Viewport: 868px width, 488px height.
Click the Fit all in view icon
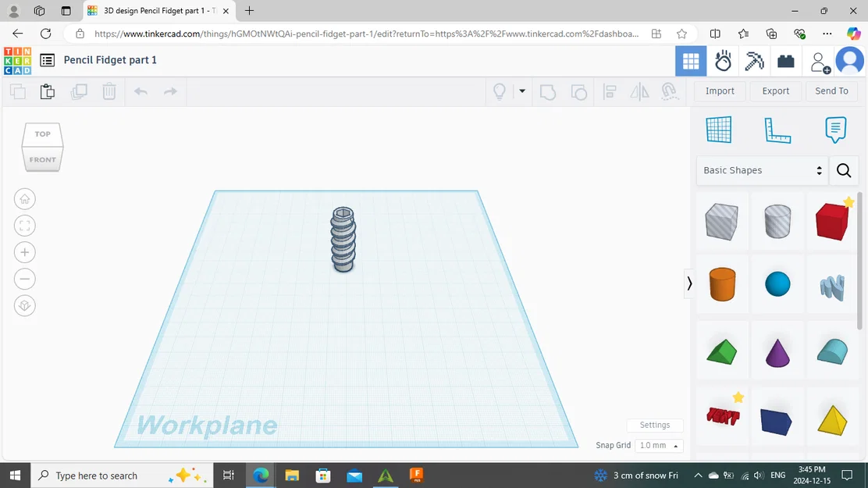pyautogui.click(x=24, y=226)
